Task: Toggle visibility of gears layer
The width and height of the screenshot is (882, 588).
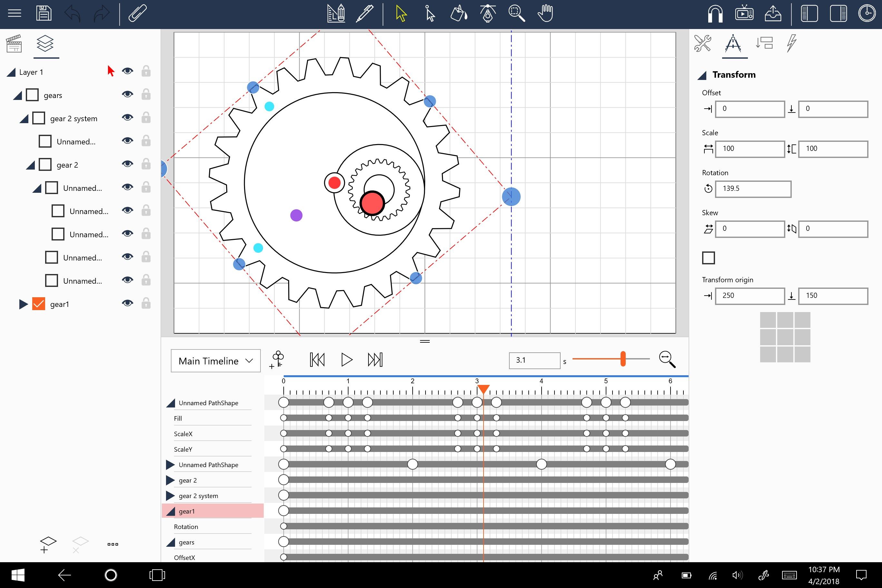Action: point(128,95)
